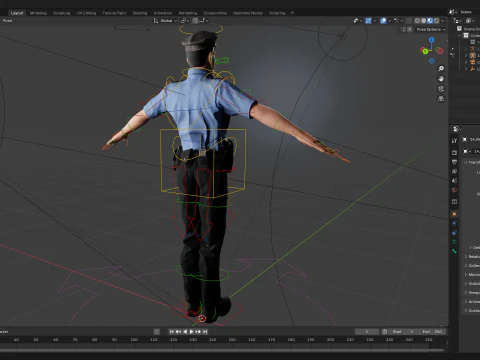Toggle snapping magnet button
Image resolution: width=480 pixels, height=360 pixels.
pos(195,21)
